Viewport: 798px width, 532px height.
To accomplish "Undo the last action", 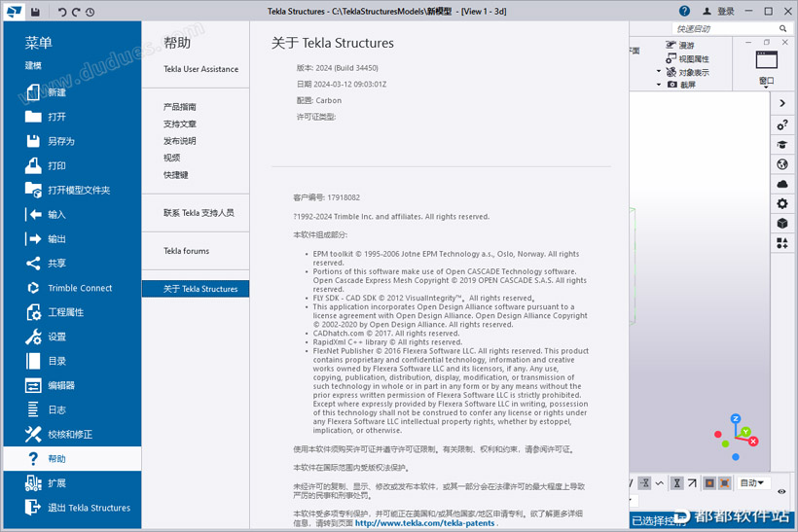I will pyautogui.click(x=61, y=12).
